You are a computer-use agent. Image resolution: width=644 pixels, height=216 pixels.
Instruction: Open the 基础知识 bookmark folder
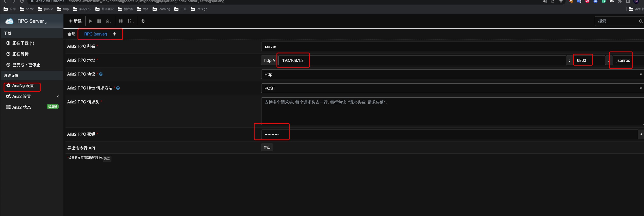click(x=105, y=9)
